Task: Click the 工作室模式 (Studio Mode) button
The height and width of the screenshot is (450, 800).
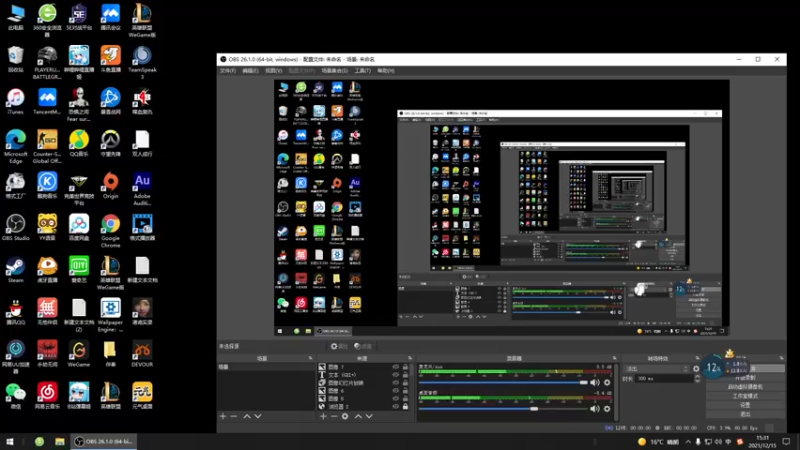Action: 745,396
